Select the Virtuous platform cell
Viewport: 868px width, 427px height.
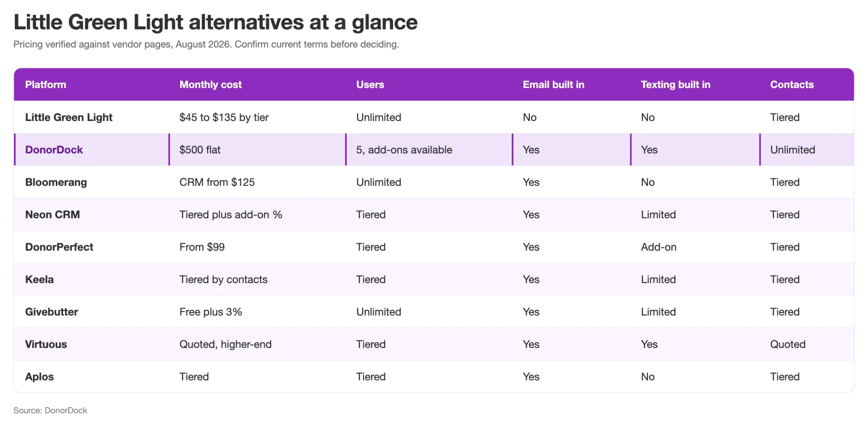pos(46,344)
